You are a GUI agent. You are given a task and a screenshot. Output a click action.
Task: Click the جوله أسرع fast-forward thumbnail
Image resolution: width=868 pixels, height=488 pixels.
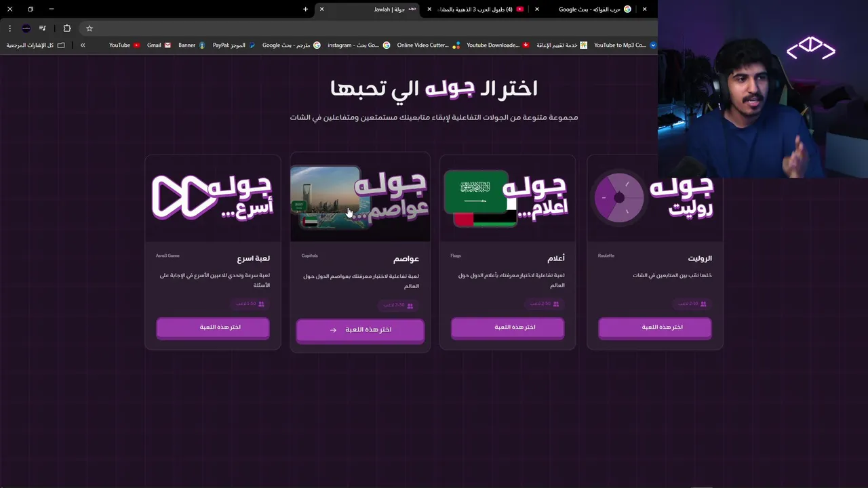(x=213, y=198)
